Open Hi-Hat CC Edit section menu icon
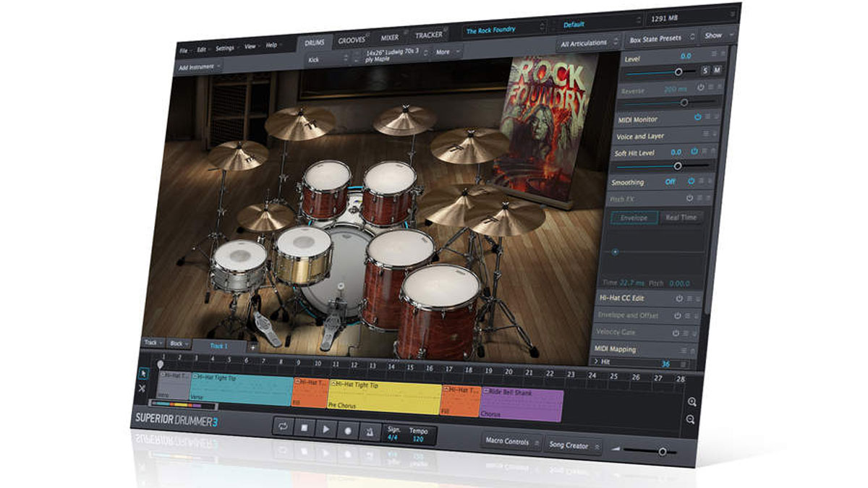 pos(689,298)
